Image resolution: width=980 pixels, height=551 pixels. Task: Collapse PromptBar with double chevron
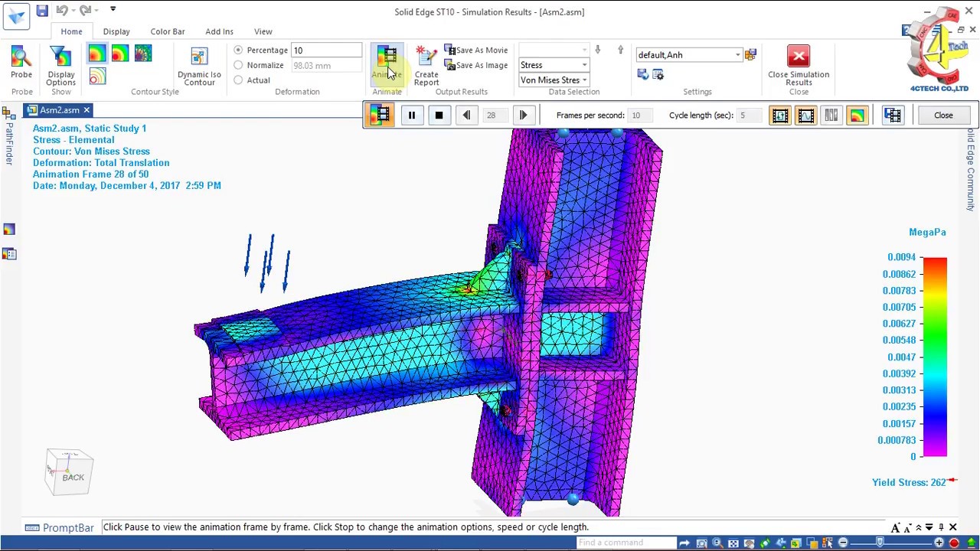click(919, 527)
